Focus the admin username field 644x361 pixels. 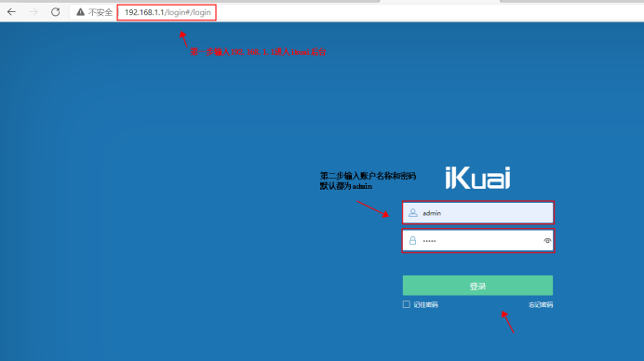coord(478,213)
